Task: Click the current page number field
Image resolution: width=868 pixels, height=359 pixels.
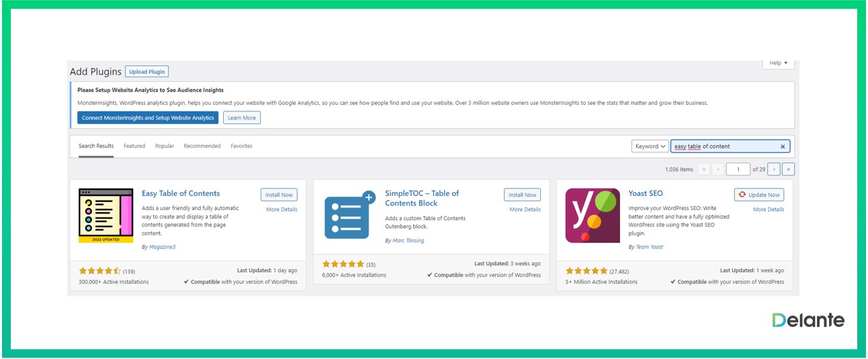Action: point(738,169)
